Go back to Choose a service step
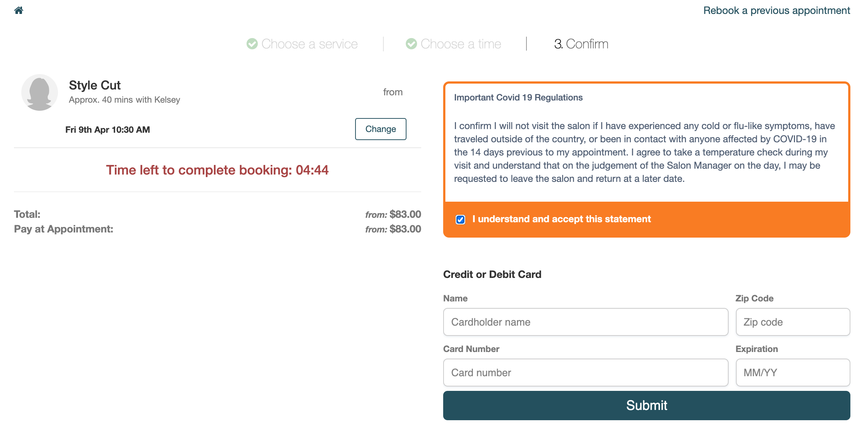Image resolution: width=868 pixels, height=429 pixels. click(x=309, y=44)
